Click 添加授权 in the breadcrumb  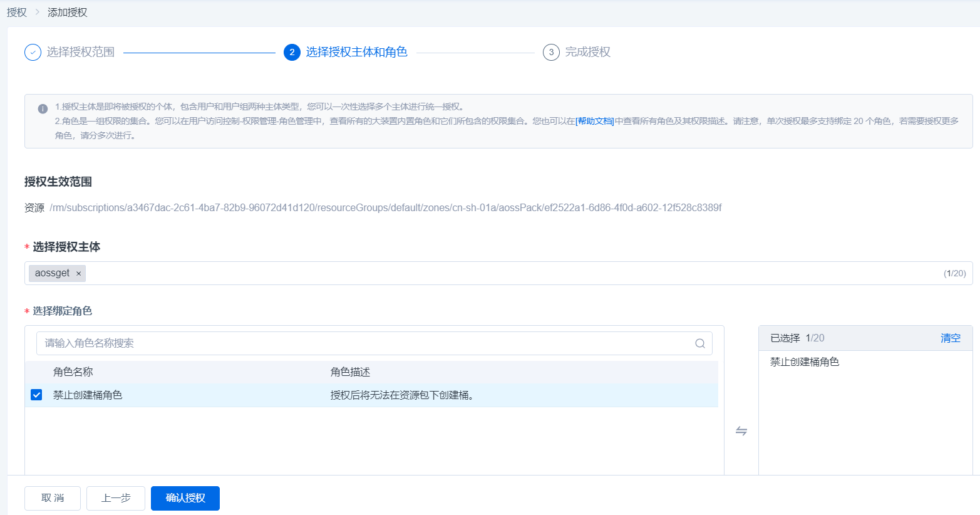click(68, 13)
